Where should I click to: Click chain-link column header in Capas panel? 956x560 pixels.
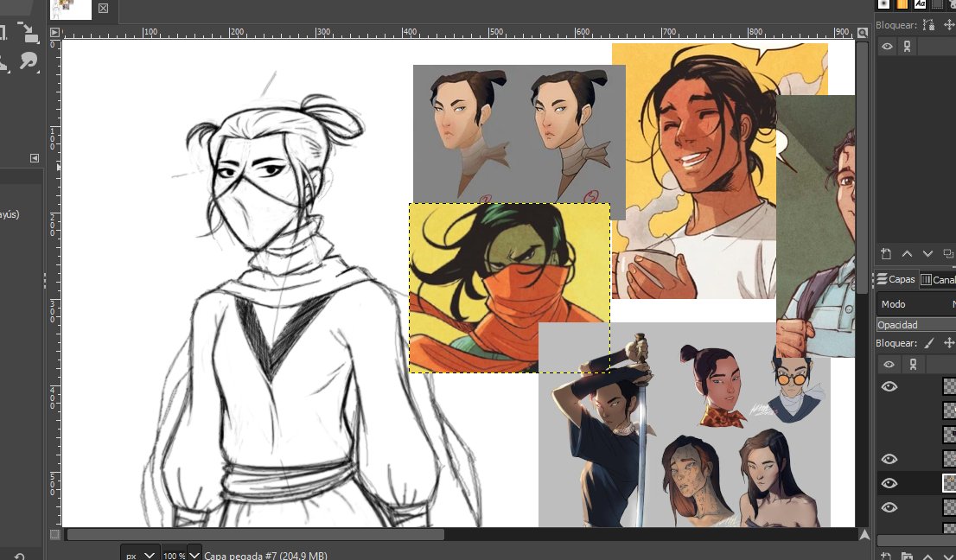(913, 365)
